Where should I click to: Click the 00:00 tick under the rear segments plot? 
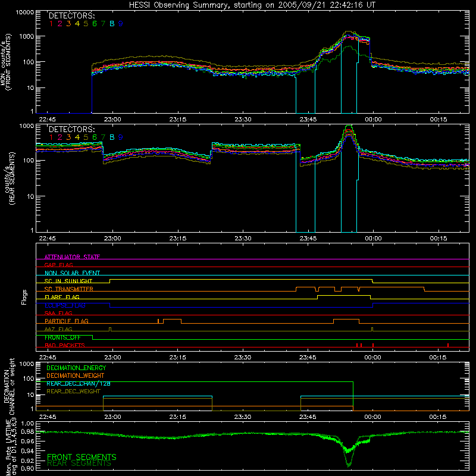point(373,239)
